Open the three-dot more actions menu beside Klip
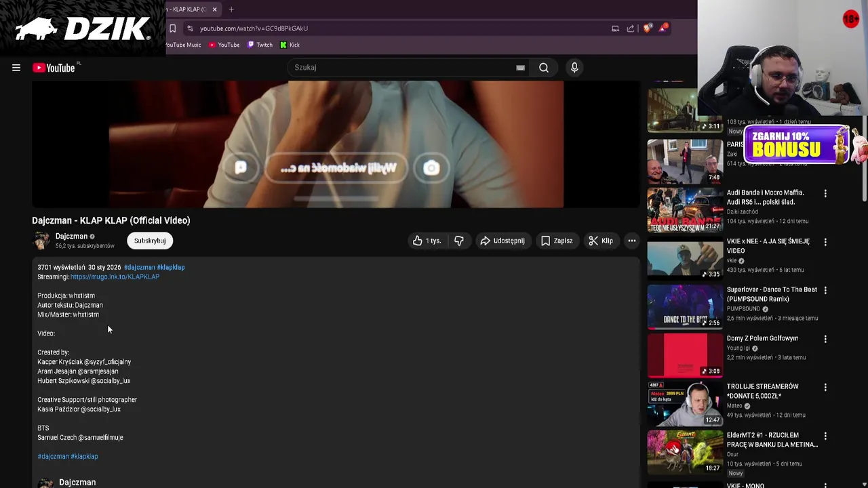Screen dimensions: 868x488 pyautogui.click(x=631, y=241)
